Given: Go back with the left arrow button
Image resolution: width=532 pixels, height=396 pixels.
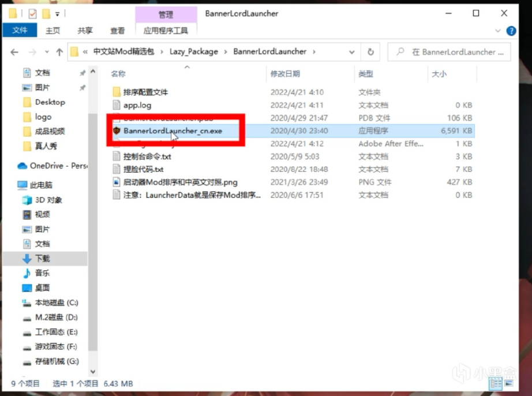Looking at the screenshot, I should (x=14, y=52).
